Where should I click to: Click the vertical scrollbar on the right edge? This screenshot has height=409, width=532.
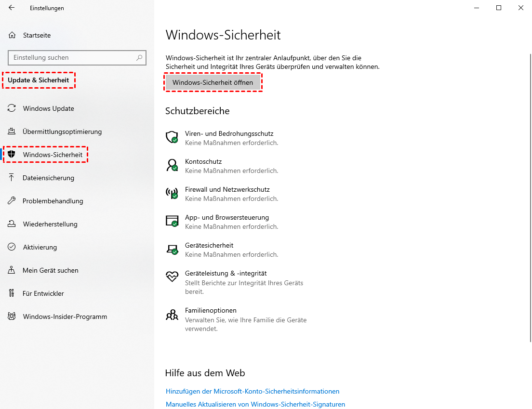(530, 193)
